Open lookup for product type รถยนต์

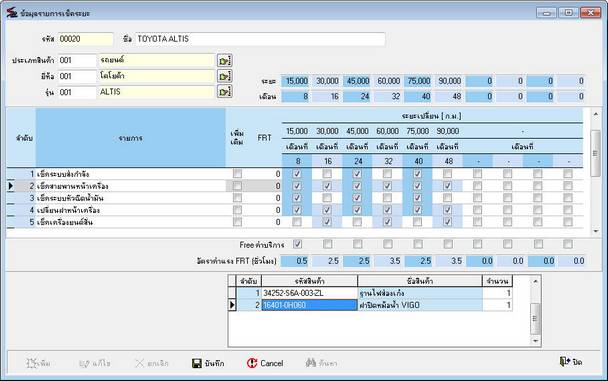pyautogui.click(x=225, y=60)
